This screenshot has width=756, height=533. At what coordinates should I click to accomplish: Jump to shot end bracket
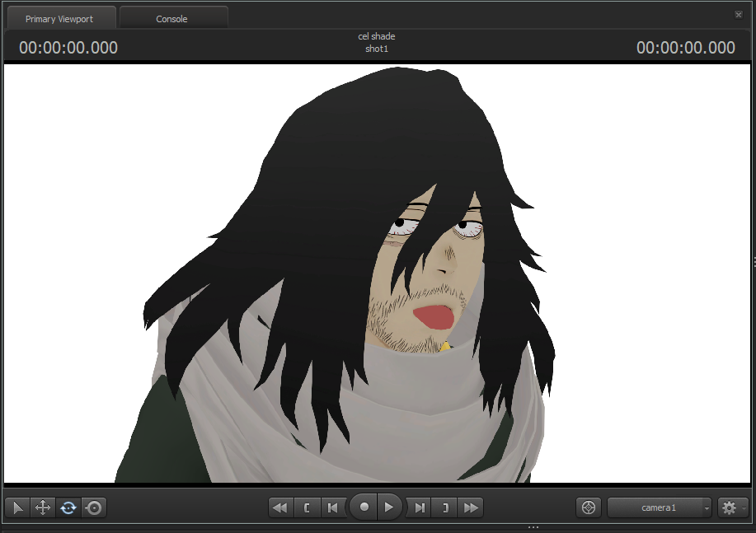pos(445,507)
